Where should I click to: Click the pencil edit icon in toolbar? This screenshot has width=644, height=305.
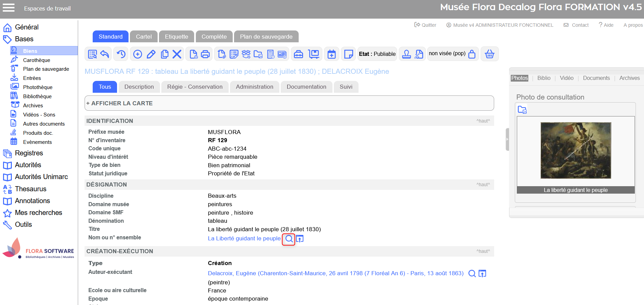tap(151, 54)
